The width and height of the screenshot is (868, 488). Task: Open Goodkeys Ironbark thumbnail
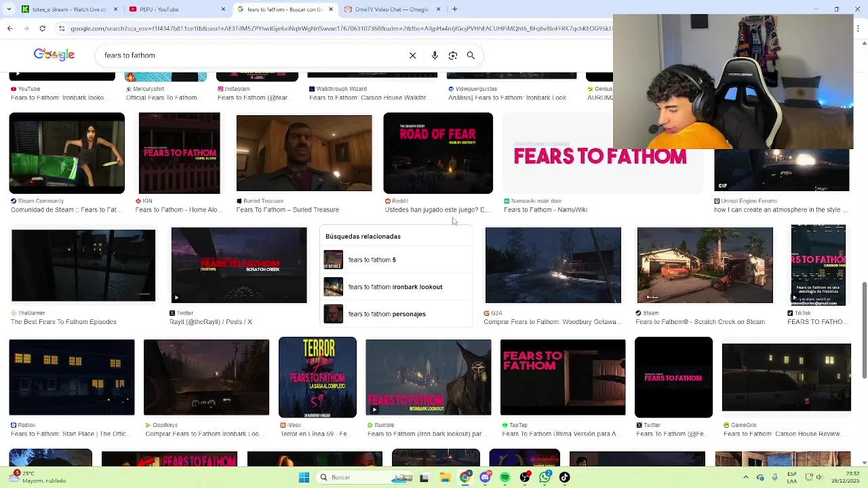[206, 378]
